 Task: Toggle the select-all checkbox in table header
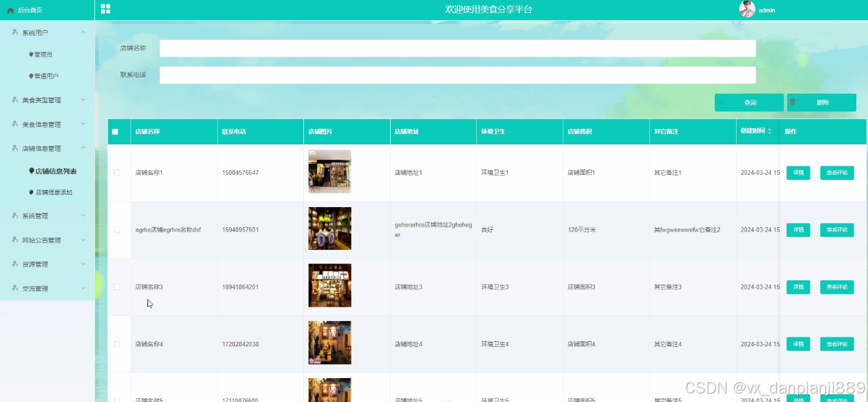coord(115,131)
